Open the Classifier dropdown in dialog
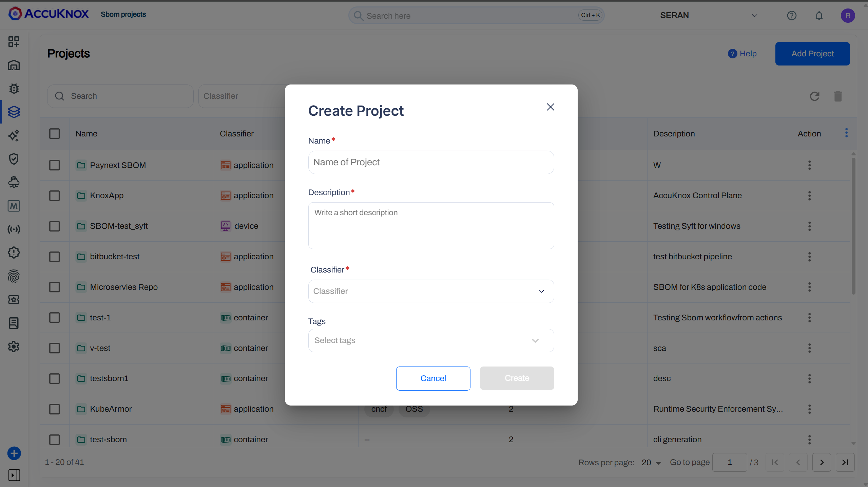Viewport: 868px width, 487px height. tap(431, 291)
